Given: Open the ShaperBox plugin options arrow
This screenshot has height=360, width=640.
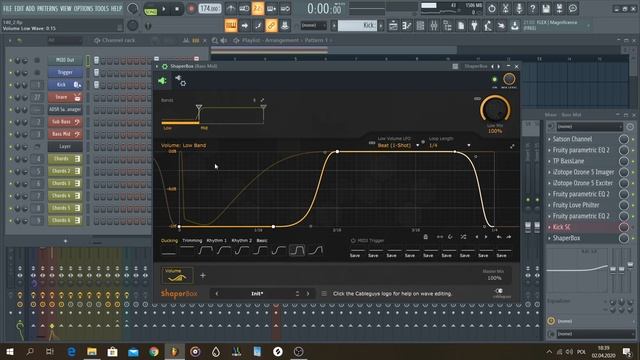Looking at the screenshot, I should pyautogui.click(x=157, y=66).
